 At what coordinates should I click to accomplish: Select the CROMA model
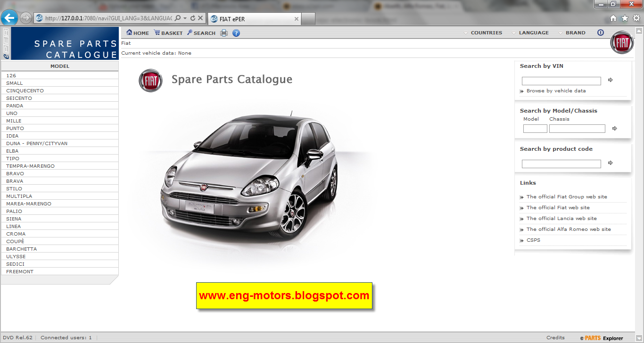(59, 234)
